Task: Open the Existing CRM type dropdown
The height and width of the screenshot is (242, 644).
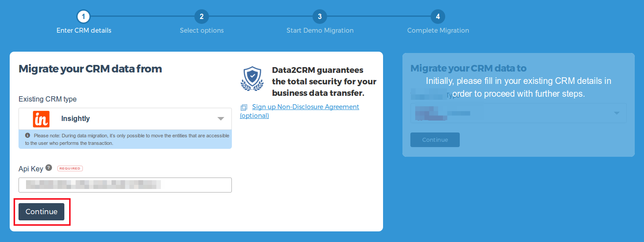Action: tap(125, 118)
